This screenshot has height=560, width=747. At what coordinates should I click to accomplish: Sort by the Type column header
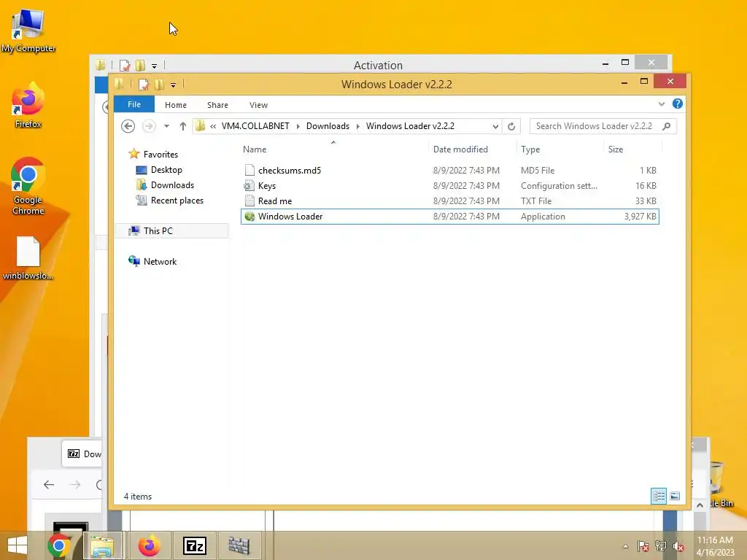pos(560,149)
